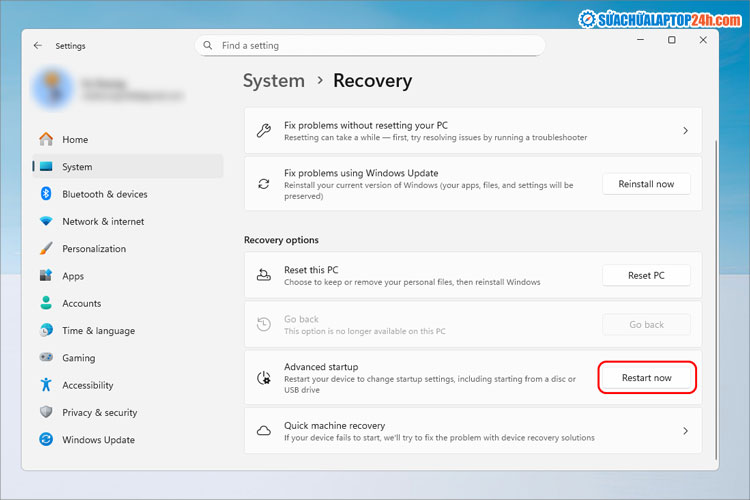Image resolution: width=750 pixels, height=500 pixels.
Task: Click the Reset PC button
Action: [646, 275]
